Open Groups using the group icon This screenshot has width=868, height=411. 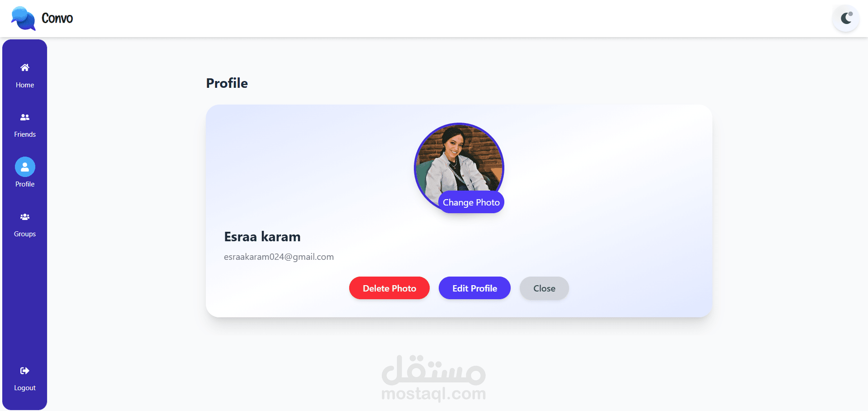point(25,217)
